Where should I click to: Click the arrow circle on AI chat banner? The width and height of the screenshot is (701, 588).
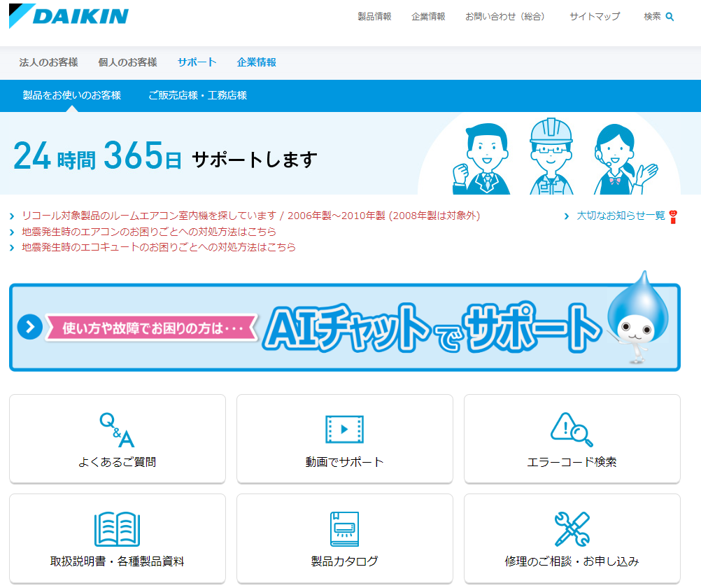coord(30,327)
